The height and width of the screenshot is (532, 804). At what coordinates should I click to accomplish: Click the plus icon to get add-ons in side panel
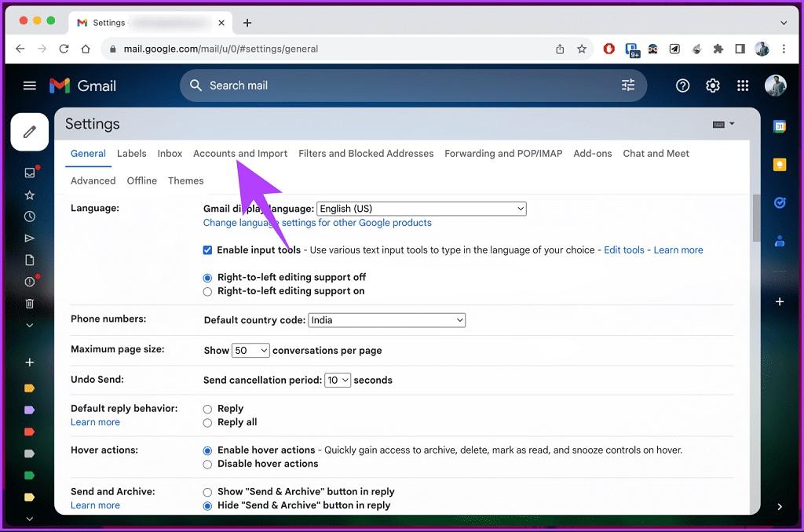pyautogui.click(x=780, y=302)
